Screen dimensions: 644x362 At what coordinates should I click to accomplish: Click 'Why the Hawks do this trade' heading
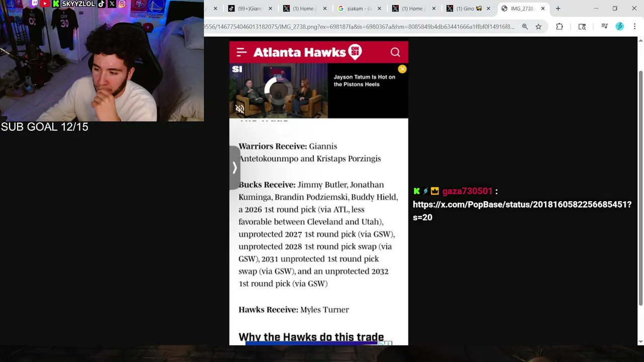point(311,337)
